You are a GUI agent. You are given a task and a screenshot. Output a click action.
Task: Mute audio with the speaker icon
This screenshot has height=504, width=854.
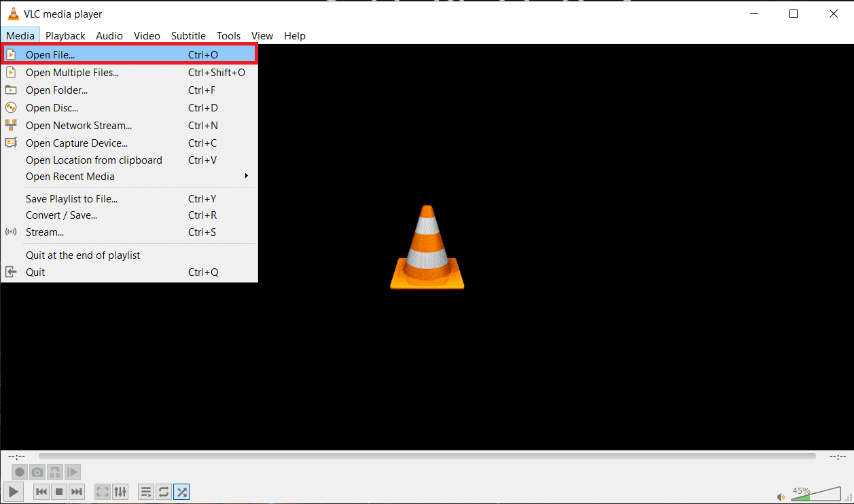781,497
